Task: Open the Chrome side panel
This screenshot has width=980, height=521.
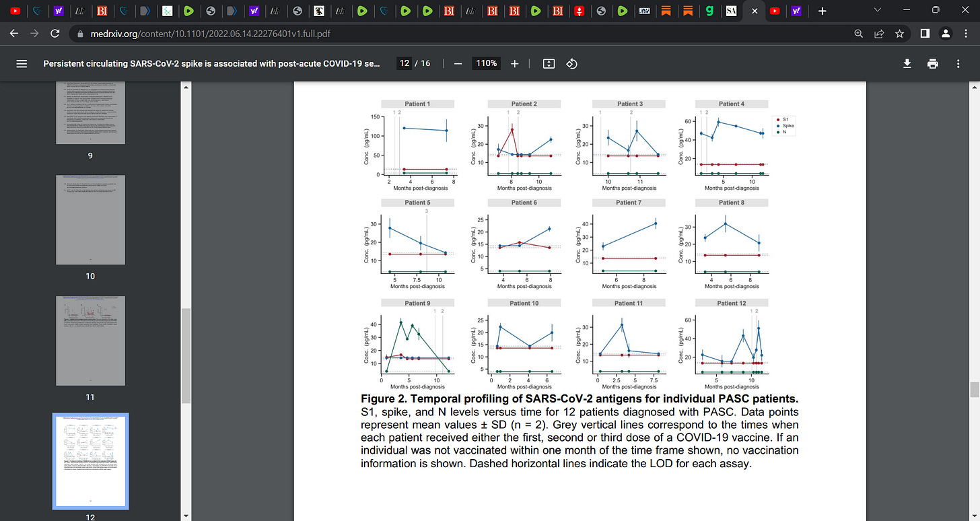Action: click(925, 33)
